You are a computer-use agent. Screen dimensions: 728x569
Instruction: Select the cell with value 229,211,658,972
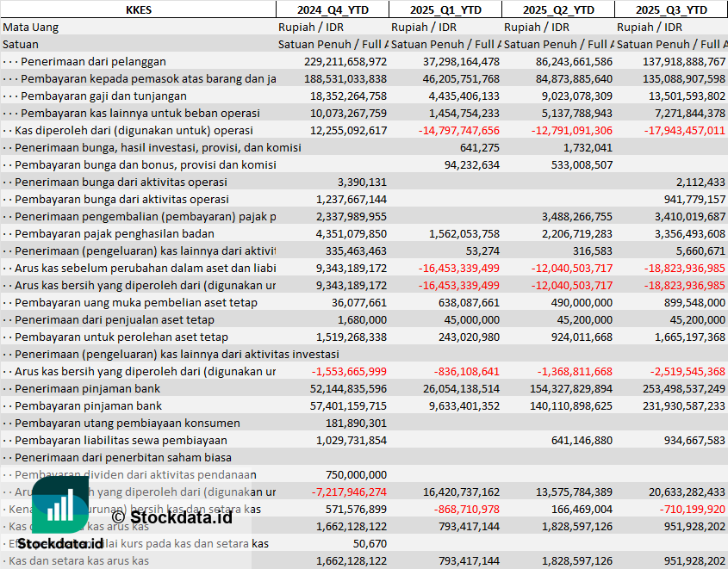[x=345, y=61]
